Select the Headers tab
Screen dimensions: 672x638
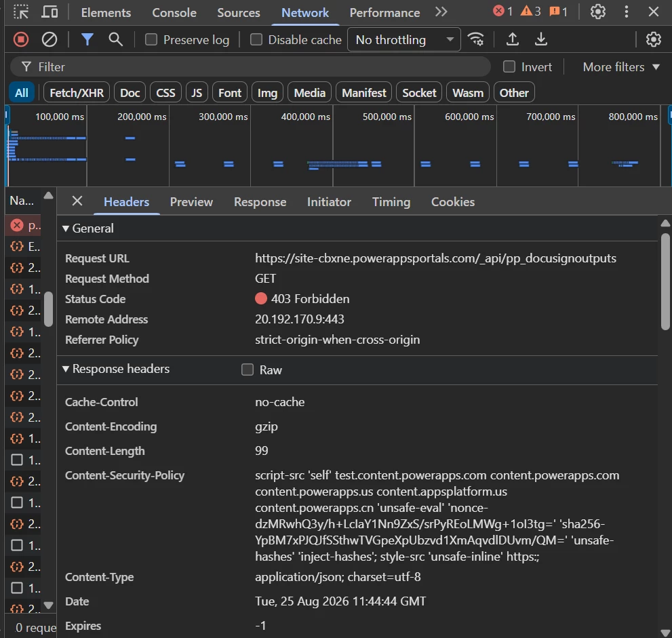[126, 202]
